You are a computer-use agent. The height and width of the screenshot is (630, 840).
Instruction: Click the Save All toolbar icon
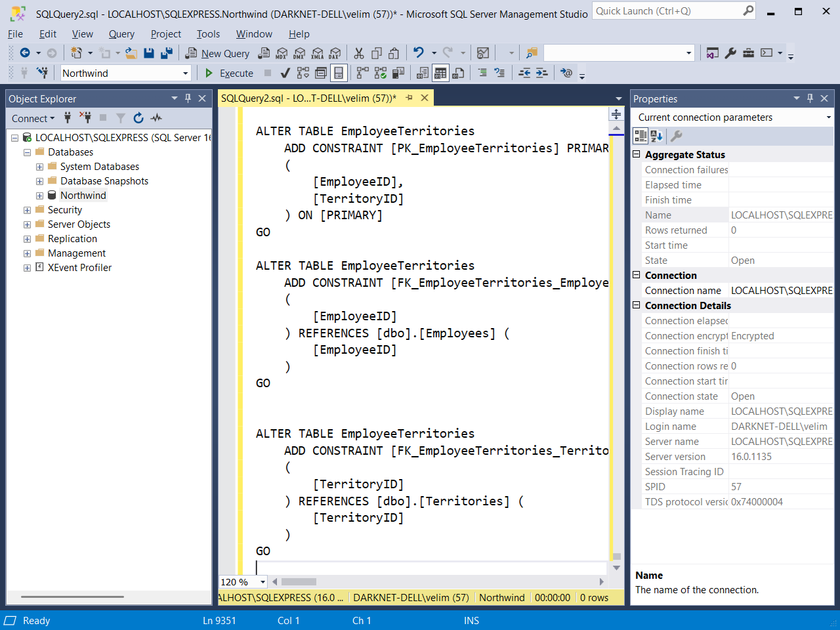point(167,53)
